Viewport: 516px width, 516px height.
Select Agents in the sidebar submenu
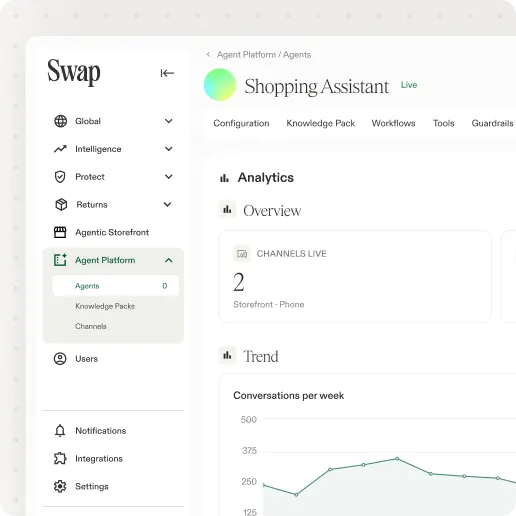115,286
